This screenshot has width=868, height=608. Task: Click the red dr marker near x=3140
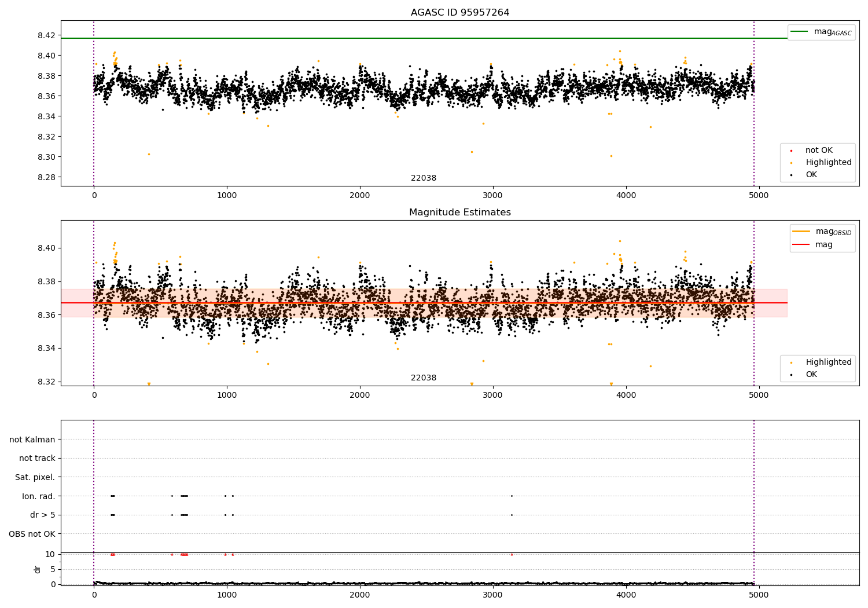pos(512,554)
